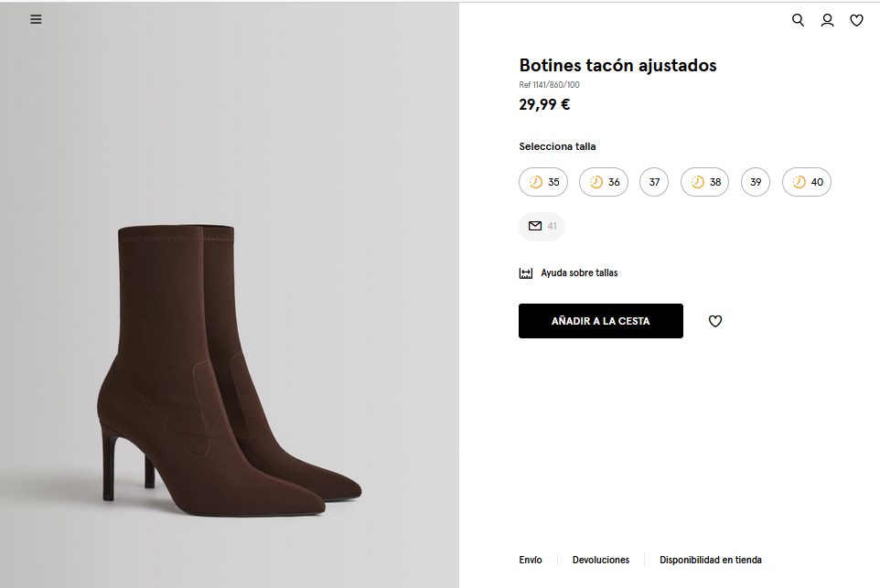Choose size 36
Screen dimensions: 880x588
tap(605, 182)
